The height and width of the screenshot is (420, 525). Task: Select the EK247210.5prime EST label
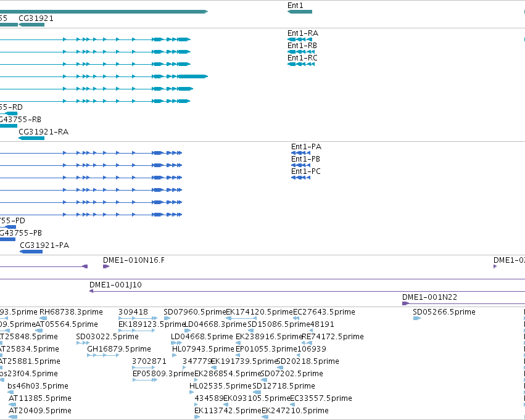click(296, 411)
